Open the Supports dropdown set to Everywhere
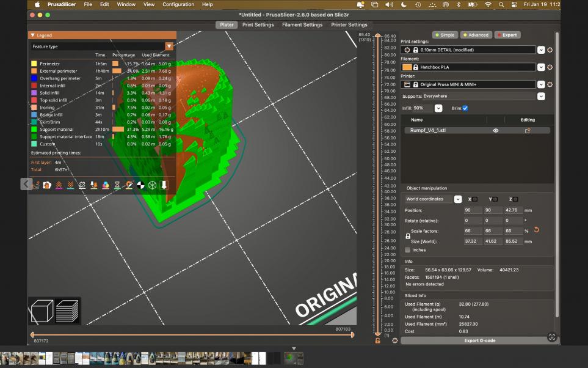Image resolution: width=588 pixels, height=368 pixels. tap(541, 96)
